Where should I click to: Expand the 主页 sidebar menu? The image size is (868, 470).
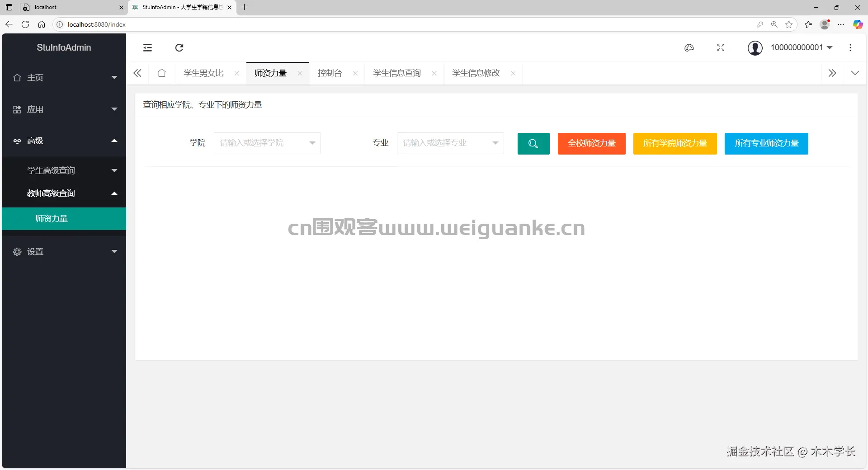tap(63, 77)
